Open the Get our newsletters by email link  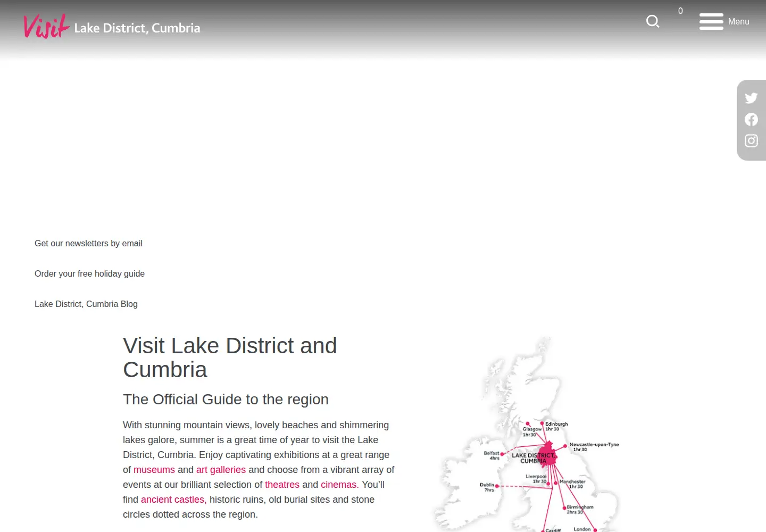tap(88, 243)
